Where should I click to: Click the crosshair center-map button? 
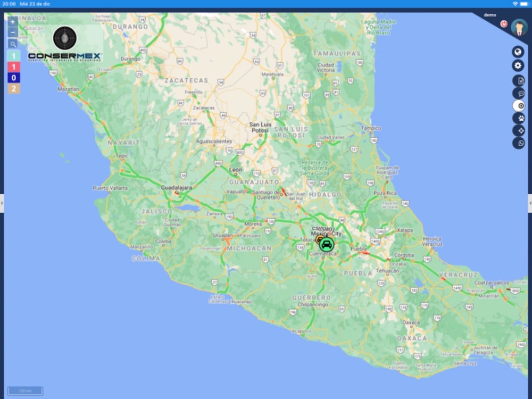coord(519,131)
